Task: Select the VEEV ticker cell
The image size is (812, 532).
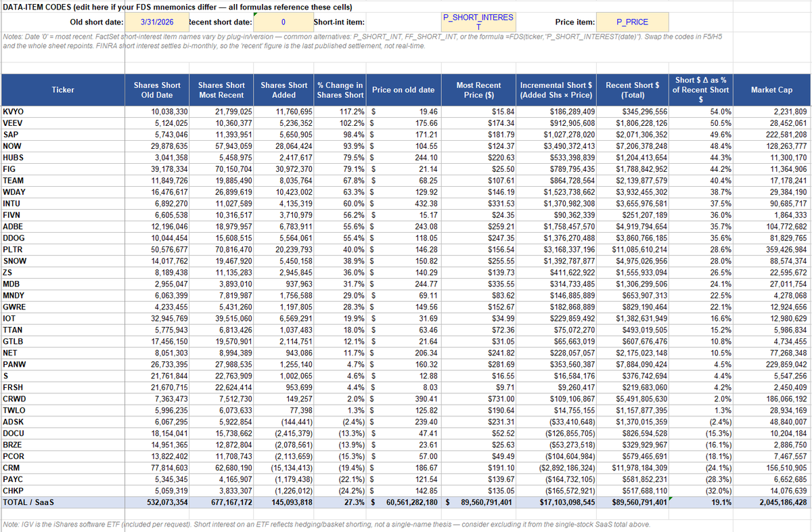Action: tap(63, 123)
